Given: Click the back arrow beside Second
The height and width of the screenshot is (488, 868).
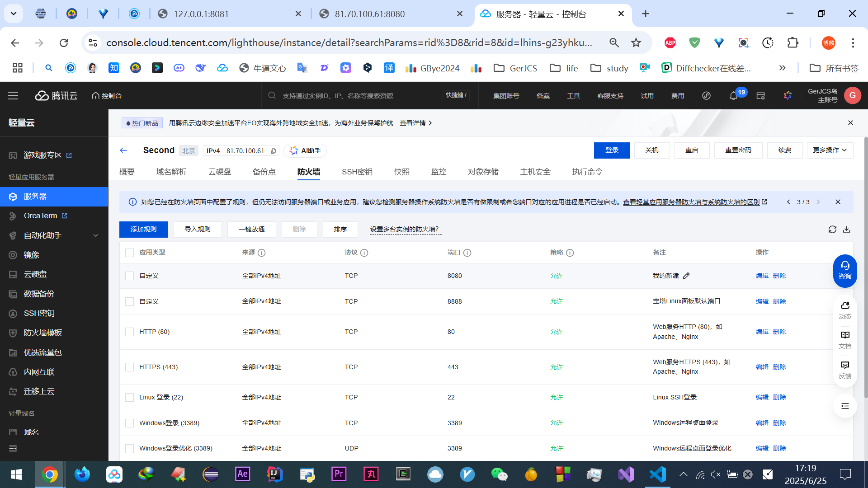Looking at the screenshot, I should tap(123, 150).
